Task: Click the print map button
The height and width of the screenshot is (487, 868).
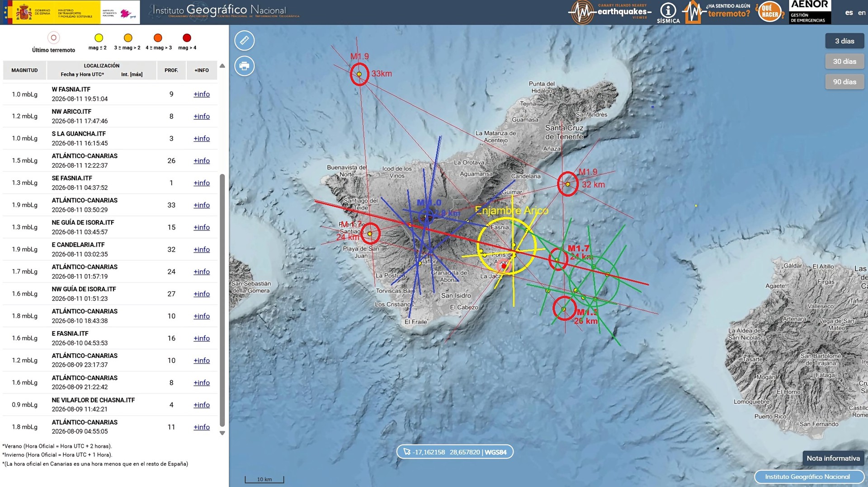Action: [245, 66]
